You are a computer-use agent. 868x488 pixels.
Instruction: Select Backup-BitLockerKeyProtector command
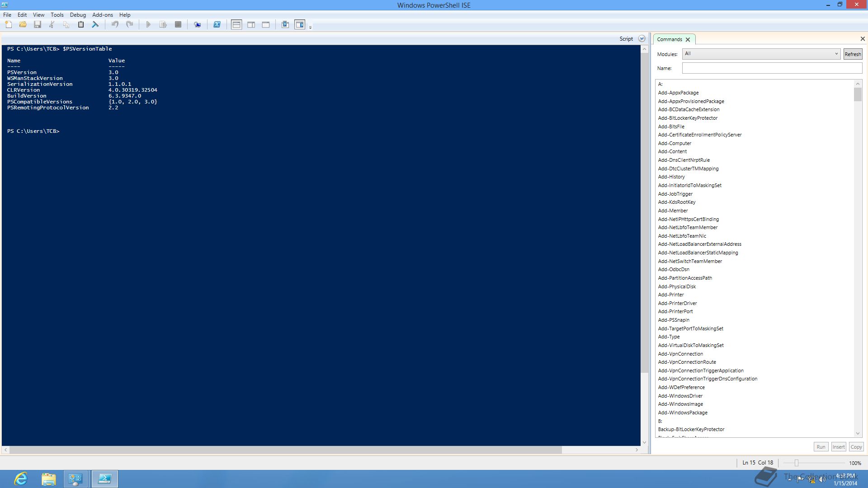(691, 429)
